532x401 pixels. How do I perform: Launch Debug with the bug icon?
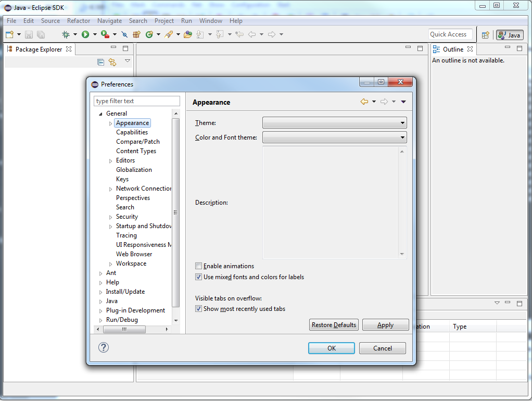(66, 34)
